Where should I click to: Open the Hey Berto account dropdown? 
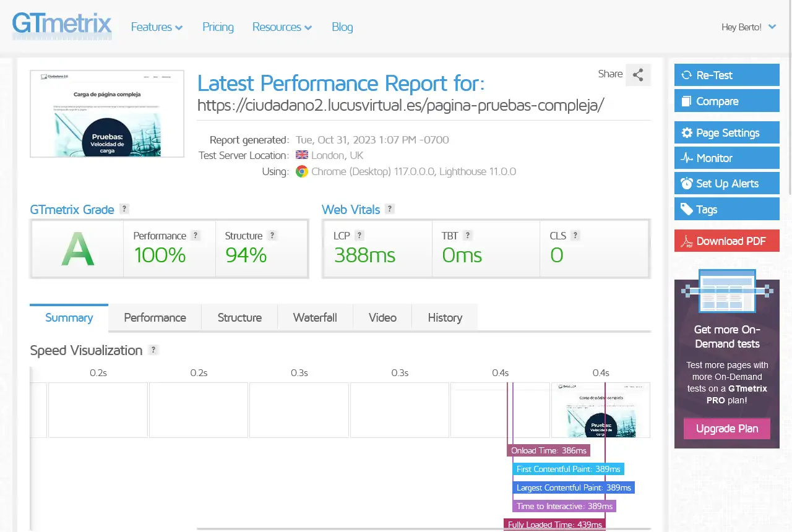749,27
